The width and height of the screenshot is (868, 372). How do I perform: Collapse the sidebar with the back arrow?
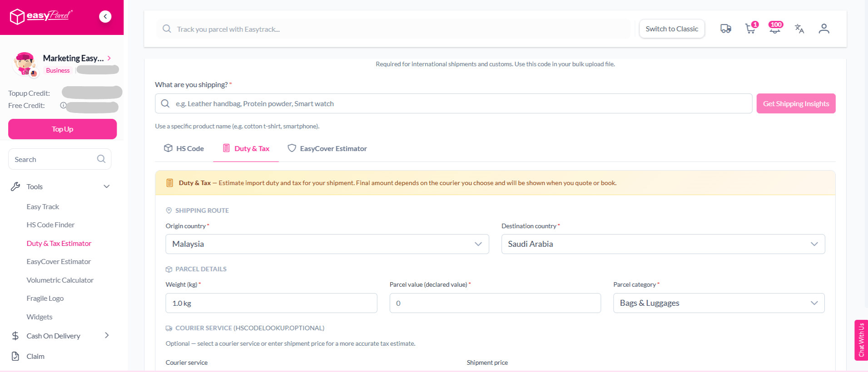105,16
